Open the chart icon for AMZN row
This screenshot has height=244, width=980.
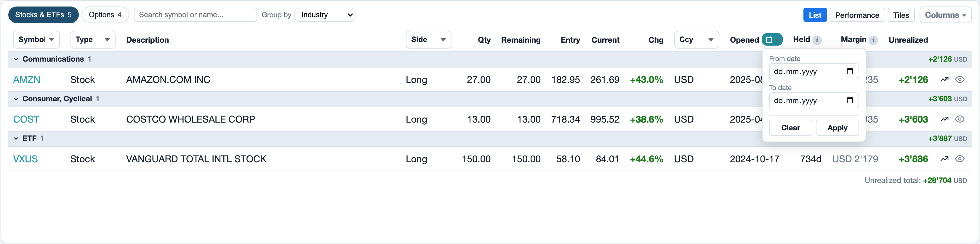(x=944, y=79)
